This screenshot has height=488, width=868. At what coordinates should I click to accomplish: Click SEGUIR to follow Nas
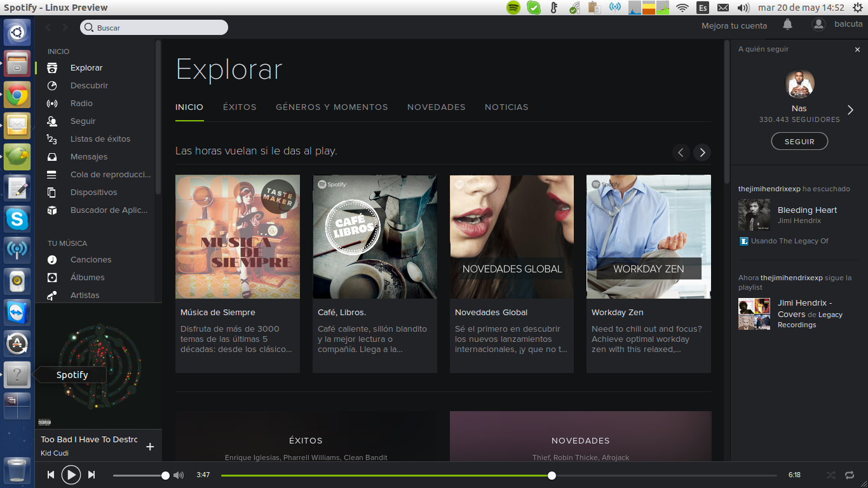tap(799, 141)
